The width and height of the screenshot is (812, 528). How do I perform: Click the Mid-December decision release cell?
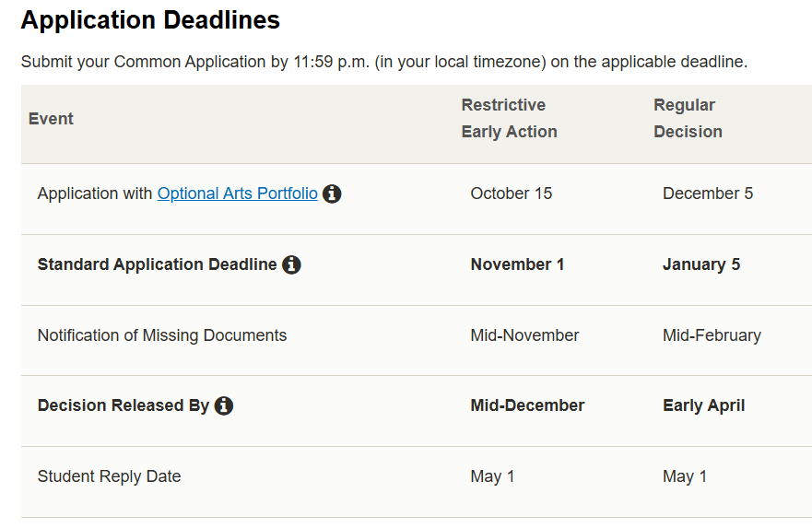[x=527, y=405]
